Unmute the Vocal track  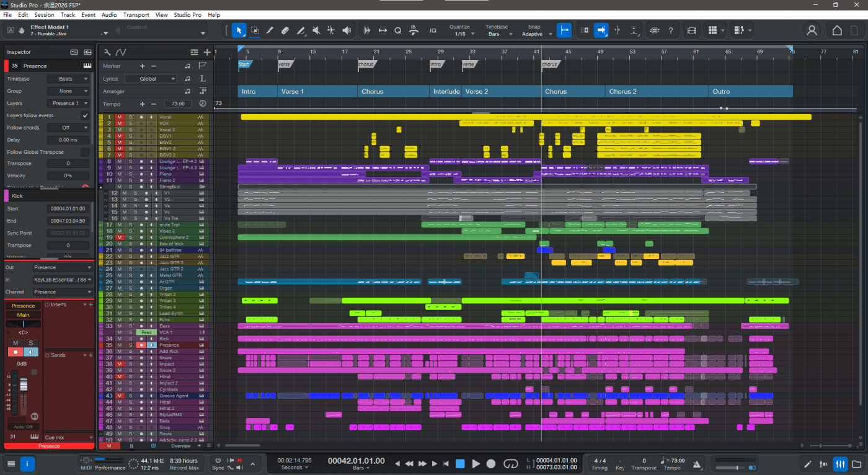tap(119, 117)
